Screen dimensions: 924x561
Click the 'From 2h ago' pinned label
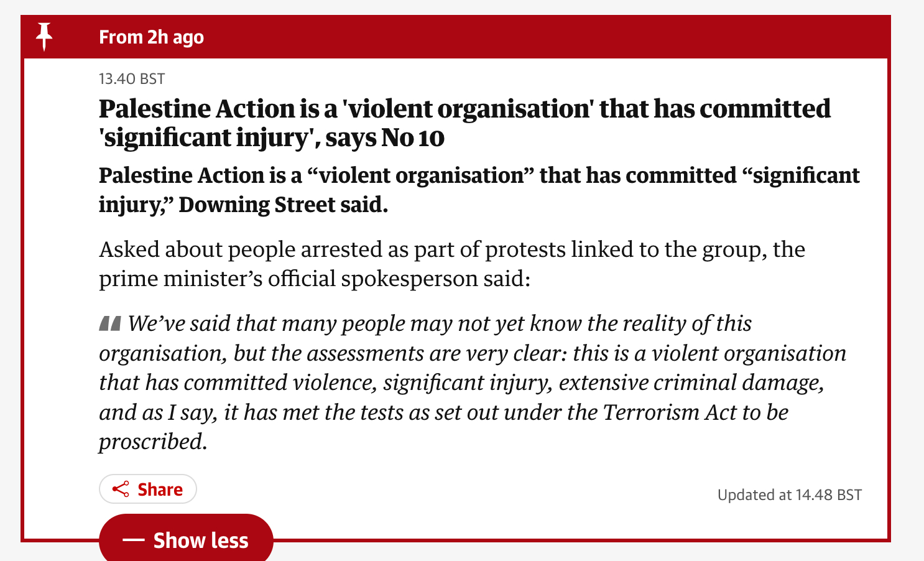151,37
